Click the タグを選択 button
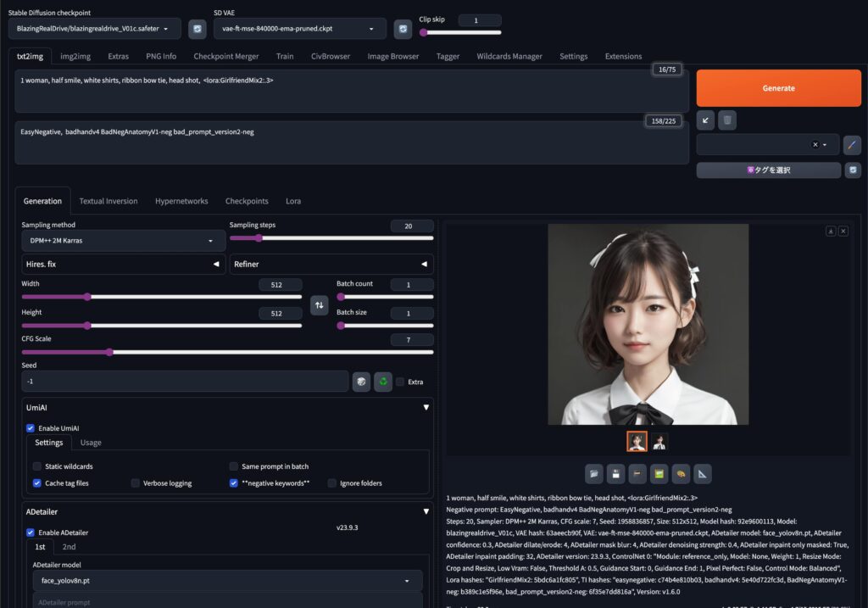868x608 pixels. [x=768, y=170]
